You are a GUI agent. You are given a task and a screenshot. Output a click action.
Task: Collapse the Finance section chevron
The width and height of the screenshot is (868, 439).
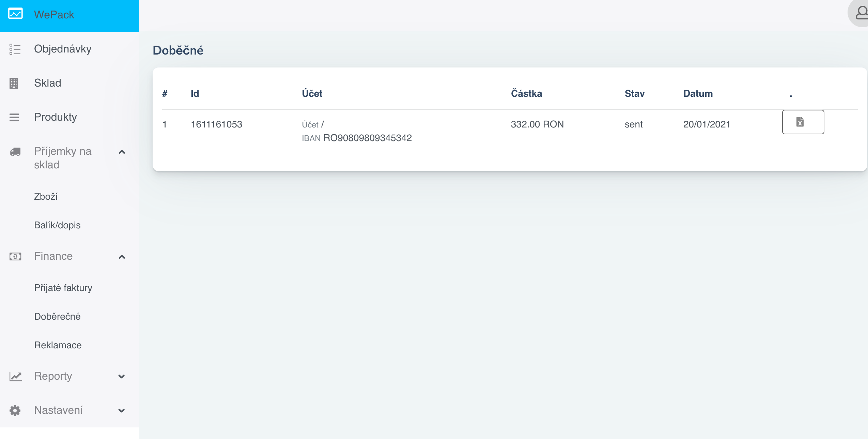pyautogui.click(x=122, y=257)
